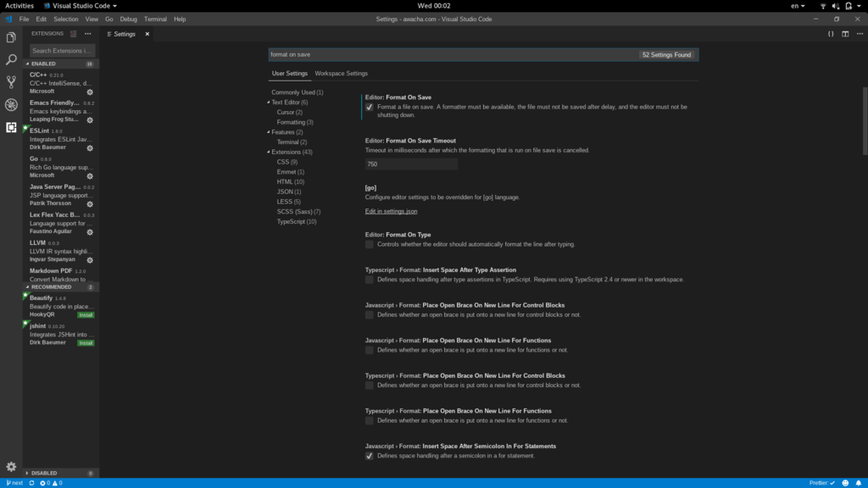Expand the DISABLED extensions section
Image resolution: width=868 pixels, height=488 pixels.
60,473
